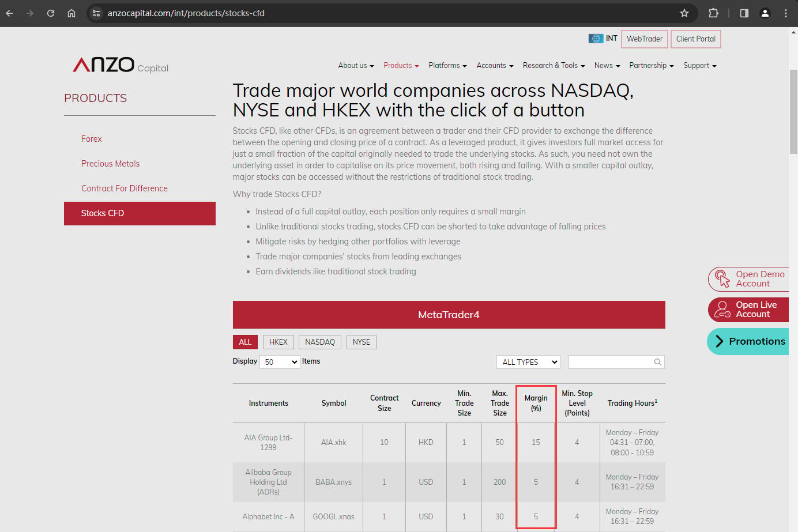Image resolution: width=798 pixels, height=532 pixels.
Task: Click the Currency column header
Action: 426,403
